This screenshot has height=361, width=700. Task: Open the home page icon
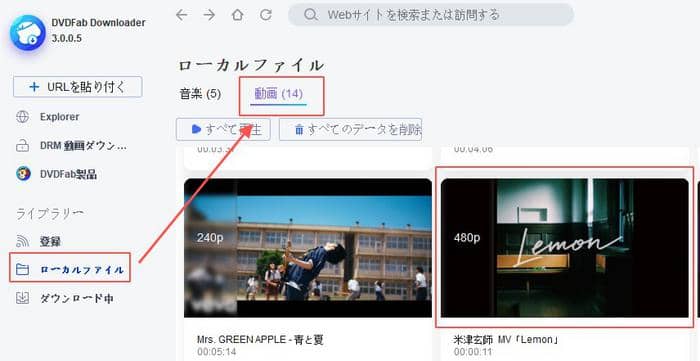(x=238, y=15)
